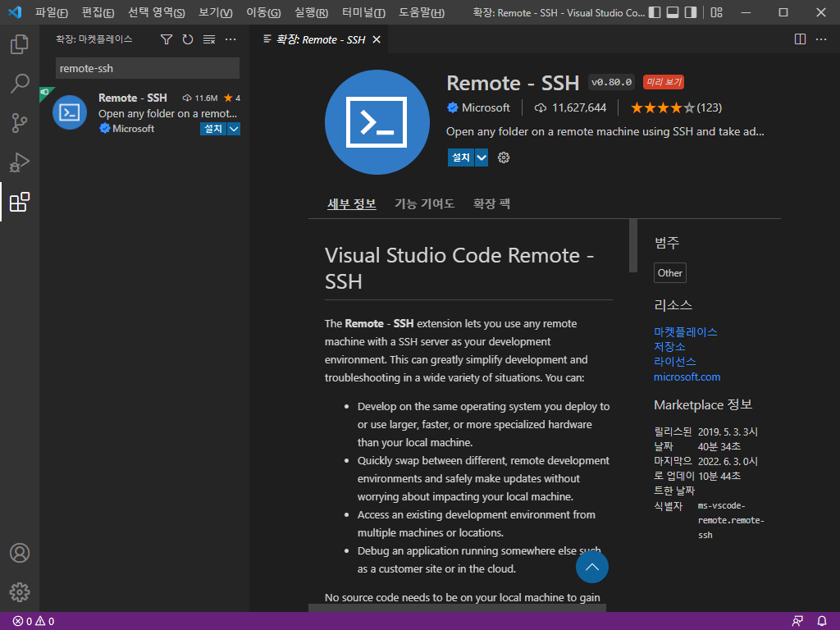Switch to the 기능 기여도 tab
The width and height of the screenshot is (840, 630).
pyautogui.click(x=424, y=203)
